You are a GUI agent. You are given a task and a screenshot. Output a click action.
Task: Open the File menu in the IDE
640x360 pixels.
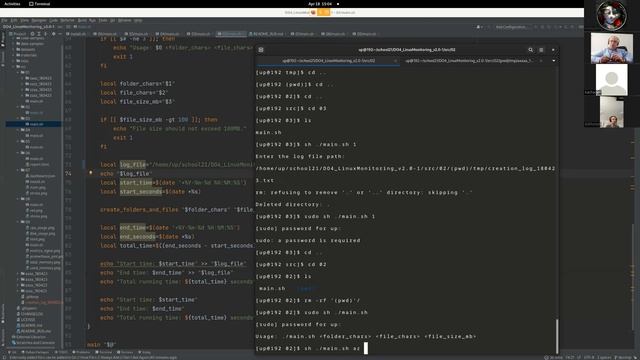4,20
